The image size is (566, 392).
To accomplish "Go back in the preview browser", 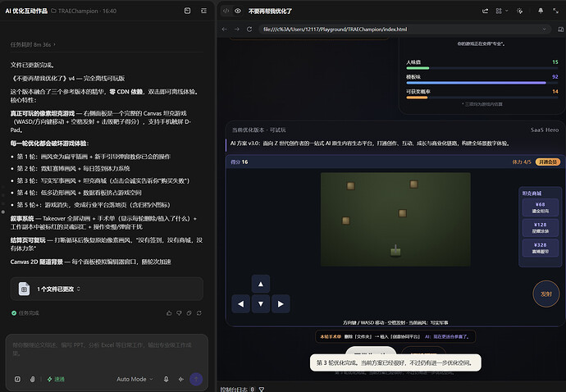I will (225, 30).
